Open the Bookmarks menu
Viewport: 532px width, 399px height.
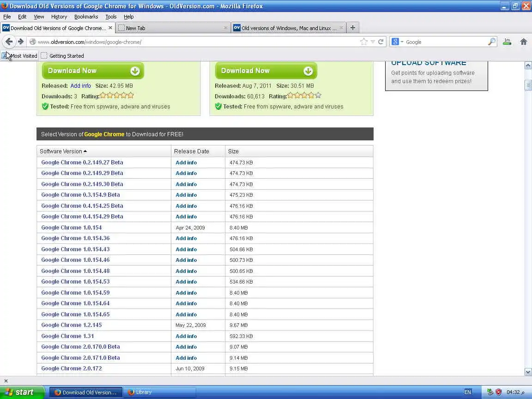pyautogui.click(x=86, y=17)
